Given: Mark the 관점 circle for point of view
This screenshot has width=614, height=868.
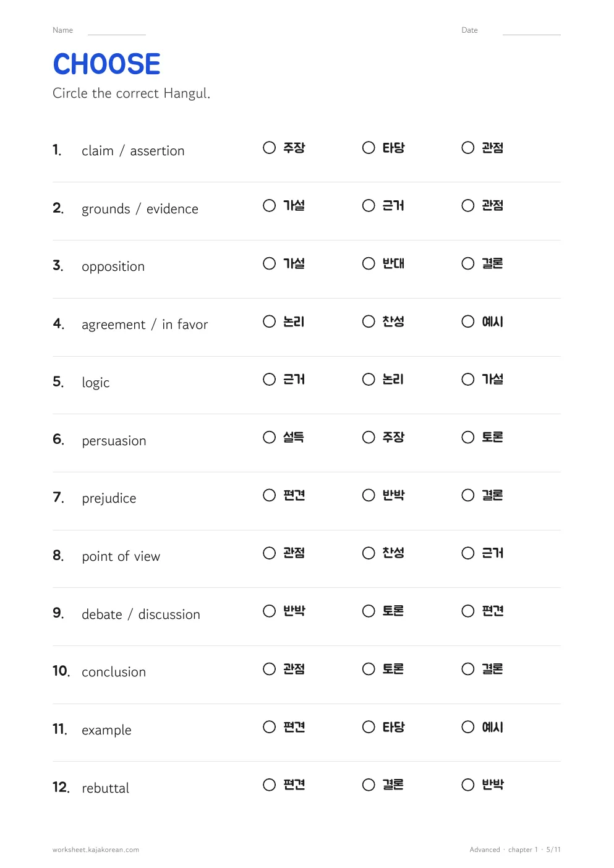Looking at the screenshot, I should 269,553.
